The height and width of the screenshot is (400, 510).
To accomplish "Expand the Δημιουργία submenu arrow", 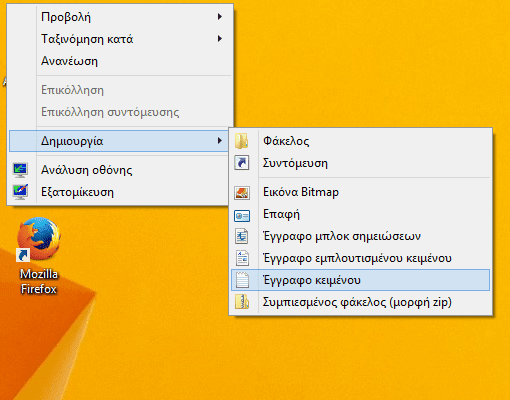I will pyautogui.click(x=220, y=141).
